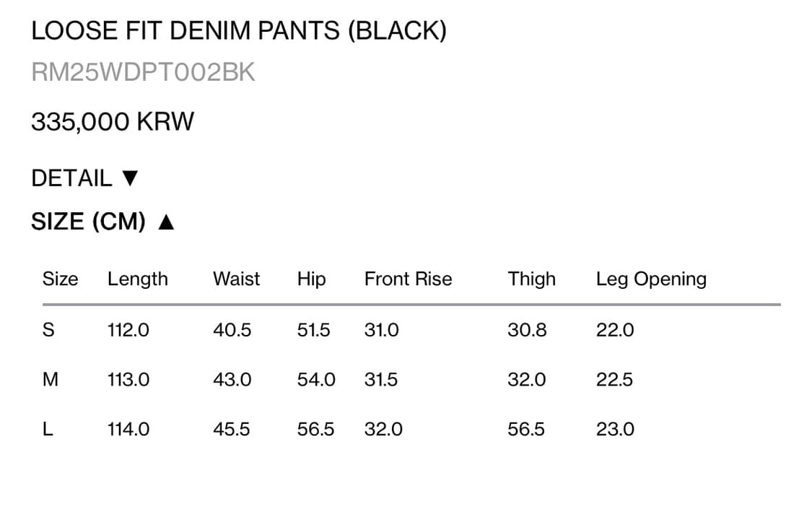
Task: Click the Waist column header
Action: (x=236, y=279)
